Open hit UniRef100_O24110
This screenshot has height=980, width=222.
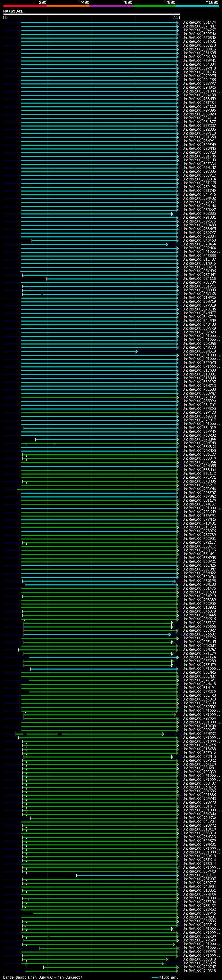[x=199, y=118]
